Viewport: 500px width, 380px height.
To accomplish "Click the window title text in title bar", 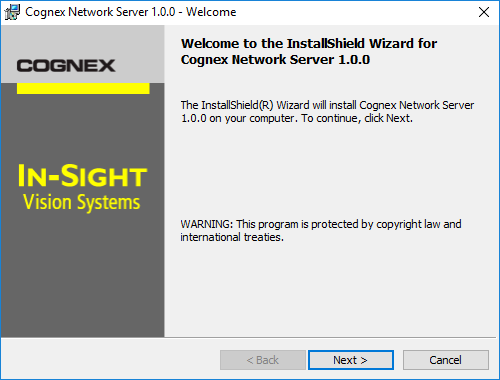I will pyautogui.click(x=131, y=12).
